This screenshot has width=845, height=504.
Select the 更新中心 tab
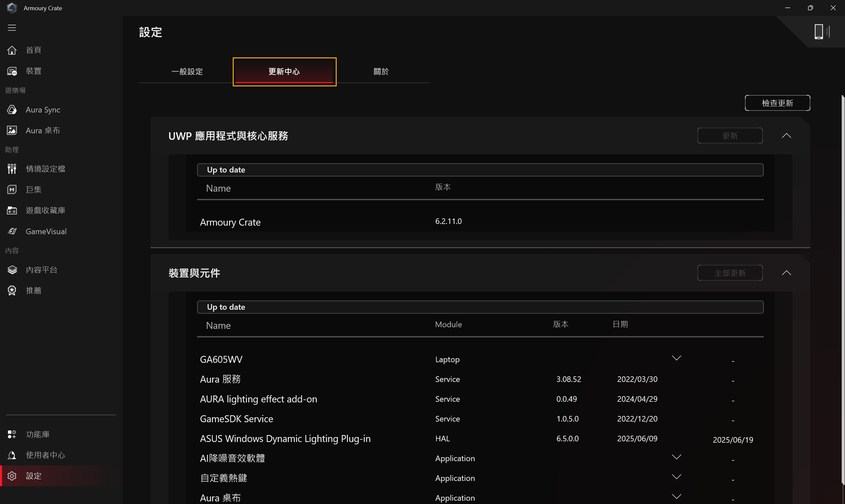tap(285, 72)
